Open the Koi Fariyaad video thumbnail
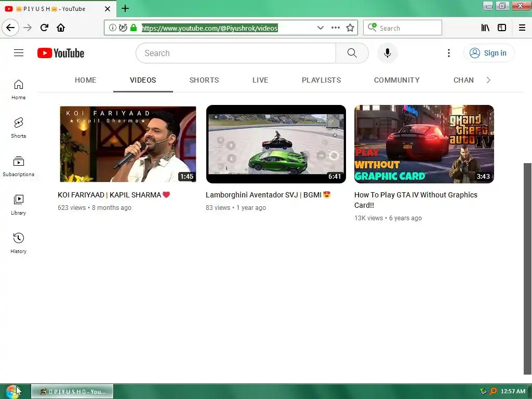 pos(127,144)
